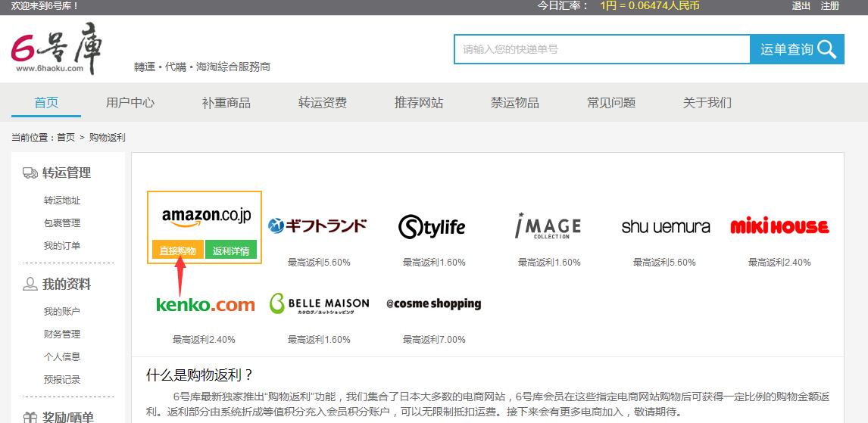
Task: Click the 欢迎来到6号库！ welcome text
Action: pos(45,6)
